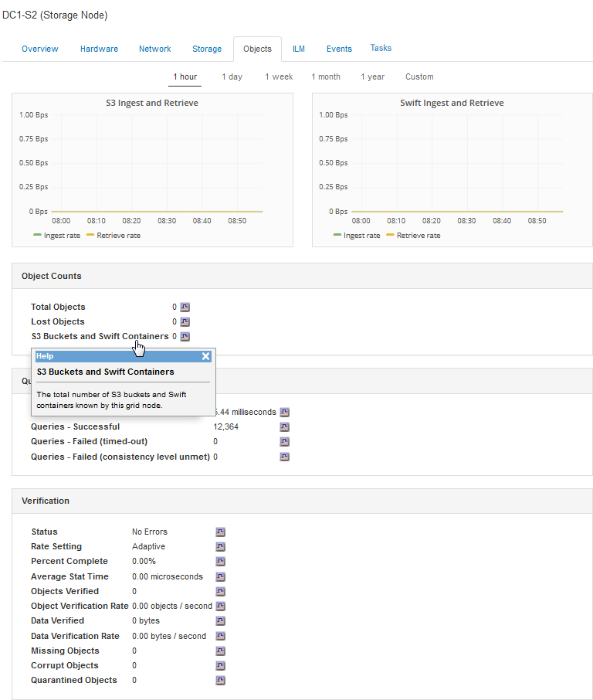Close the Help tooltip popup
Image resolution: width=593 pixels, height=700 pixels.
(x=206, y=356)
